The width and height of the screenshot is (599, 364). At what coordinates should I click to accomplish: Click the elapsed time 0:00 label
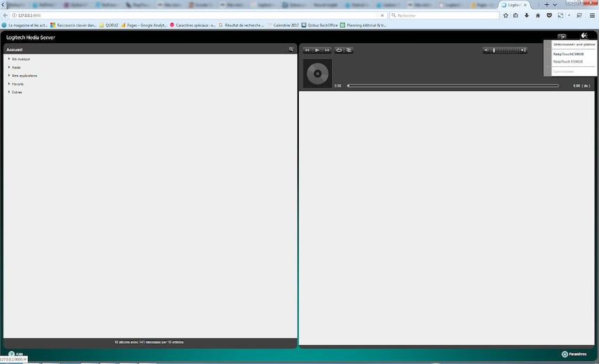click(338, 86)
